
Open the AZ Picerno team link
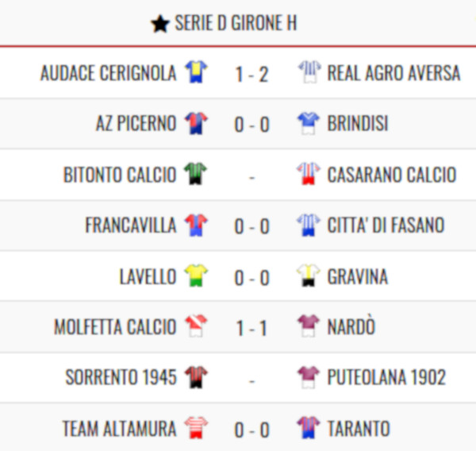136,123
